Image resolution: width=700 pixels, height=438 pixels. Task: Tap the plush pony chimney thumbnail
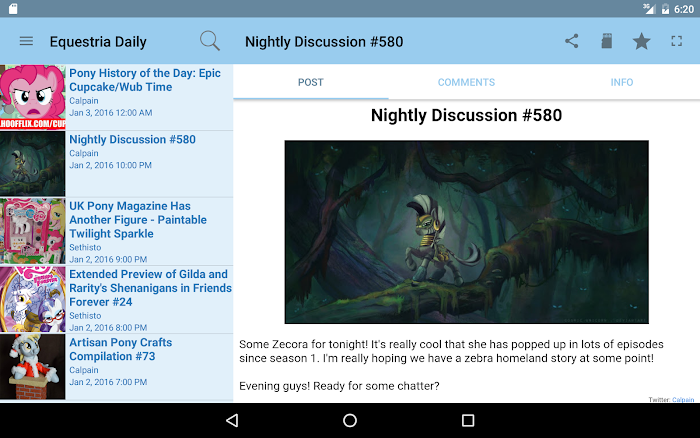click(x=33, y=367)
